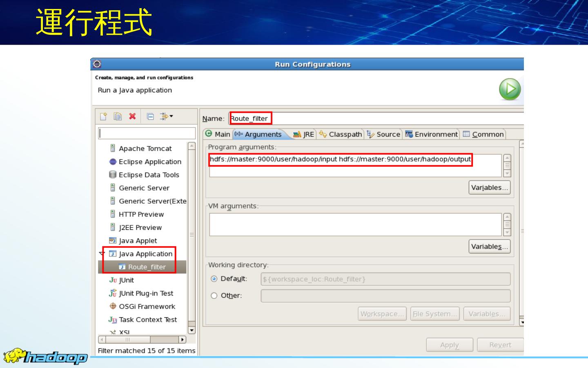Image resolution: width=588 pixels, height=368 pixels.
Task: Click the Other working directory text field
Action: [385, 296]
